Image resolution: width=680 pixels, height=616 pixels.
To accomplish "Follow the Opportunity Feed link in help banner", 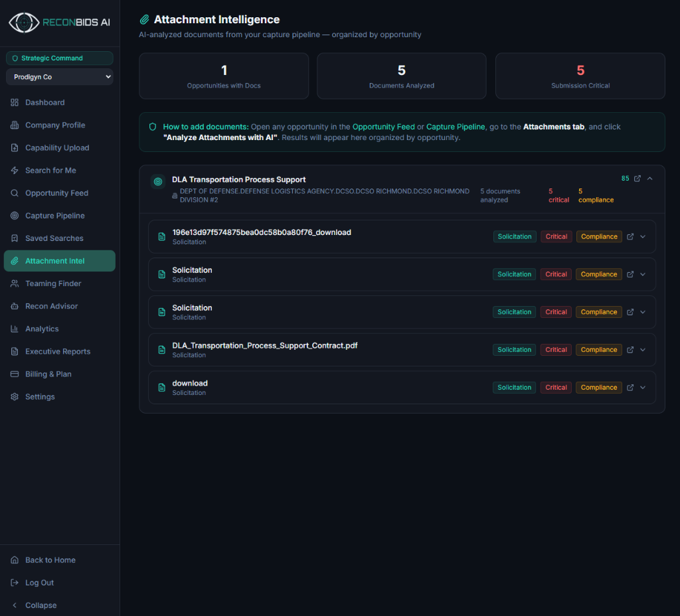I will click(x=383, y=127).
